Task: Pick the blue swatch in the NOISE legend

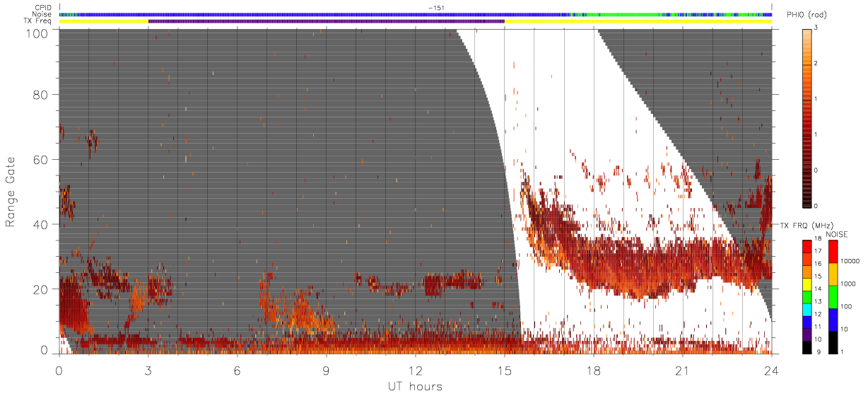Action: (833, 320)
